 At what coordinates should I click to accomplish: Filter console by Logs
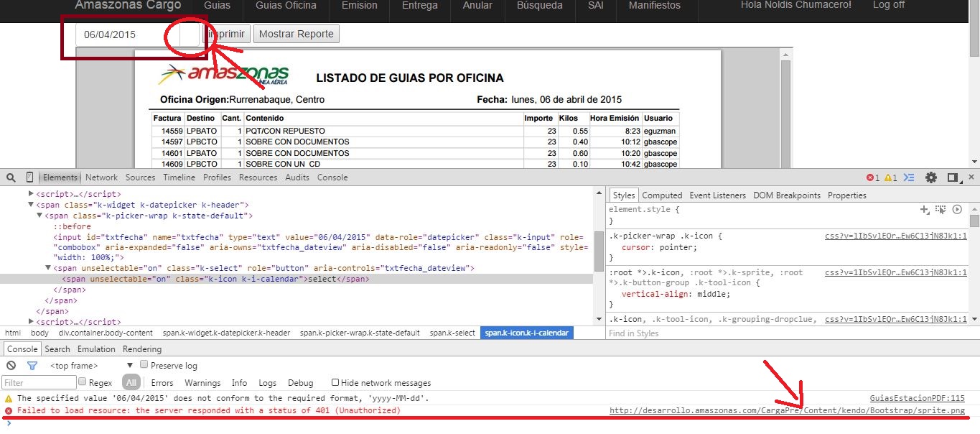click(x=268, y=383)
